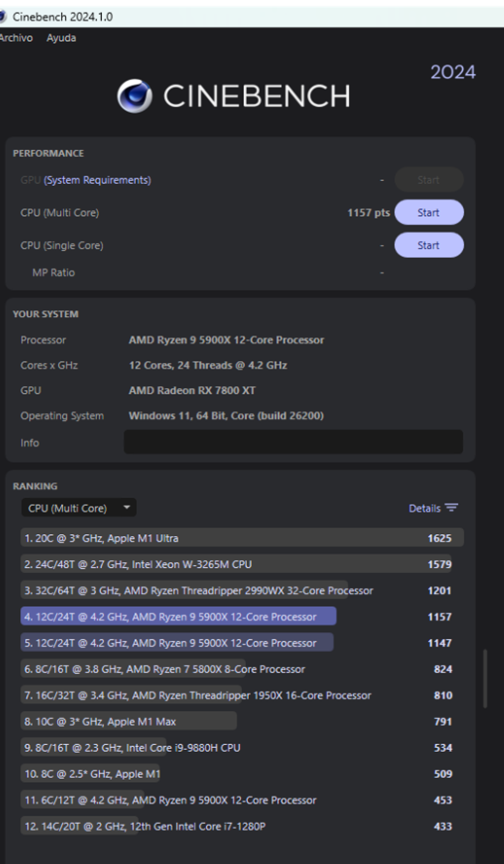Click inside the Info input field

pyautogui.click(x=293, y=442)
